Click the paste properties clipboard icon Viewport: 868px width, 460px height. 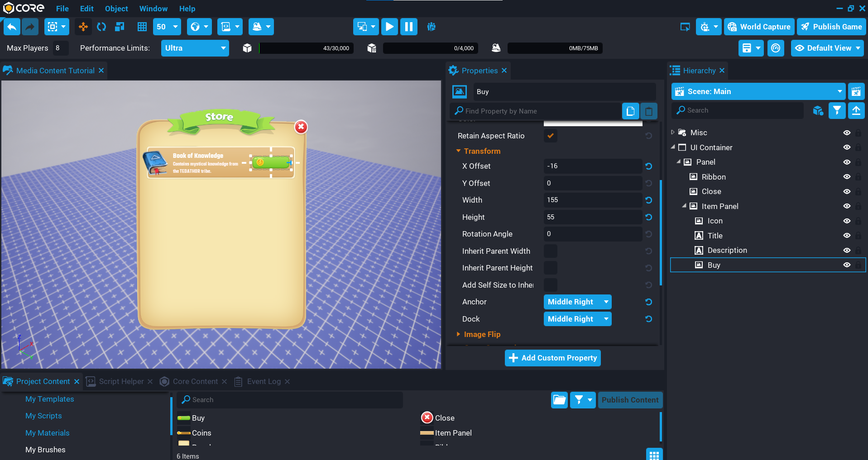648,111
